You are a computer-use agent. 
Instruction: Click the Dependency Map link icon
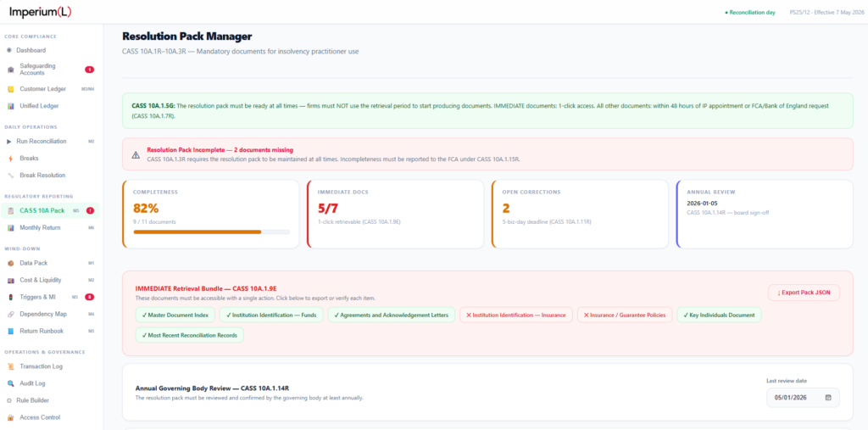pos(10,314)
